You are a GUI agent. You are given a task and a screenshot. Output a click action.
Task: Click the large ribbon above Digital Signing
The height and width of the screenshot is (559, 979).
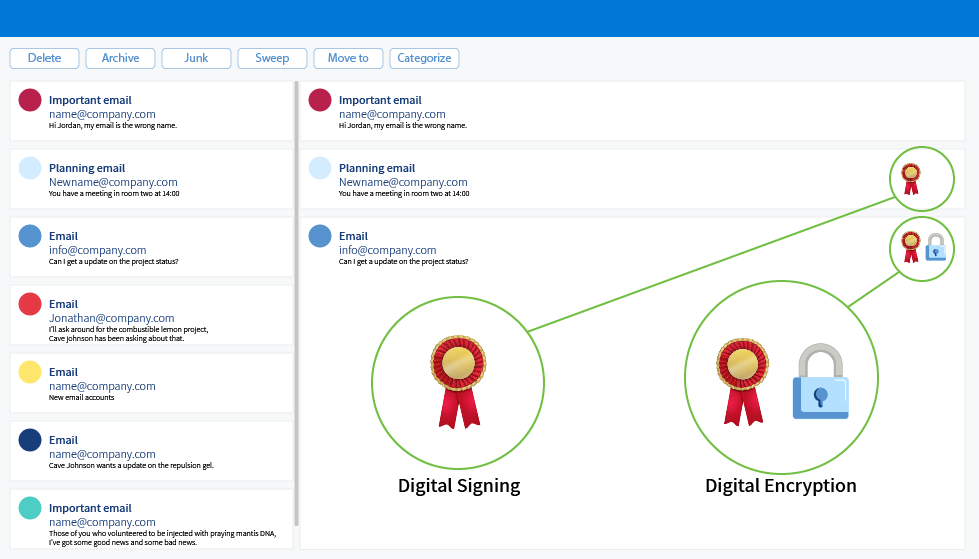point(458,382)
